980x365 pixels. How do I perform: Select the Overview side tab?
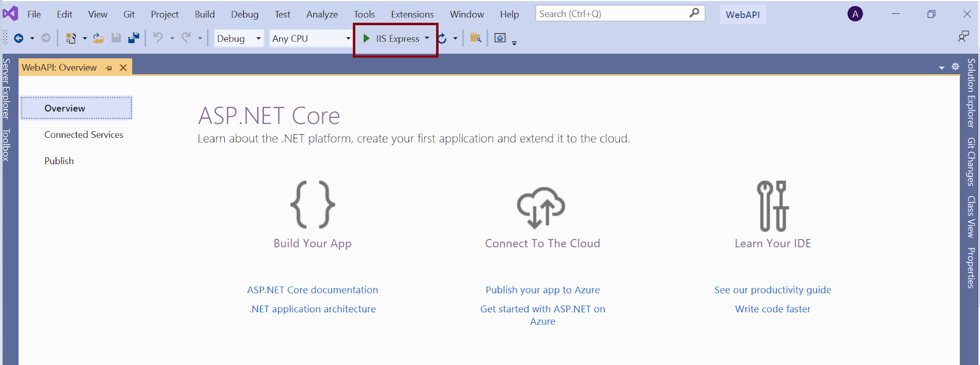(x=77, y=108)
